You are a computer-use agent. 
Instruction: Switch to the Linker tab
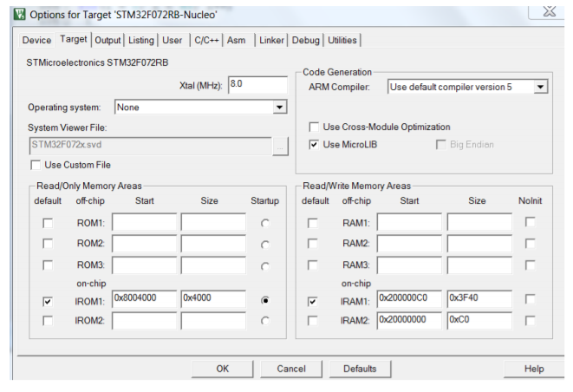point(271,40)
